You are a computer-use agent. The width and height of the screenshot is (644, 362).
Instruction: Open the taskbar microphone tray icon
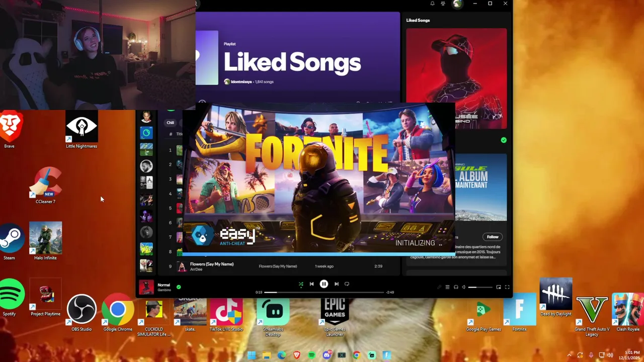point(591,355)
